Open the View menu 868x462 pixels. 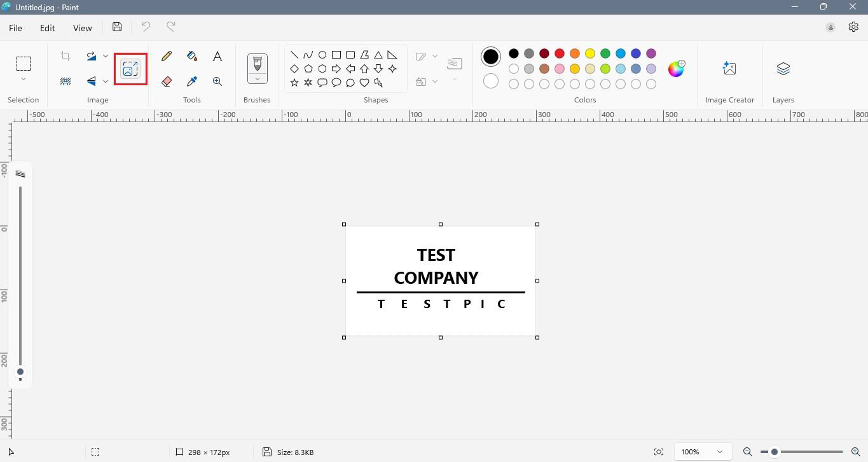pyautogui.click(x=82, y=28)
